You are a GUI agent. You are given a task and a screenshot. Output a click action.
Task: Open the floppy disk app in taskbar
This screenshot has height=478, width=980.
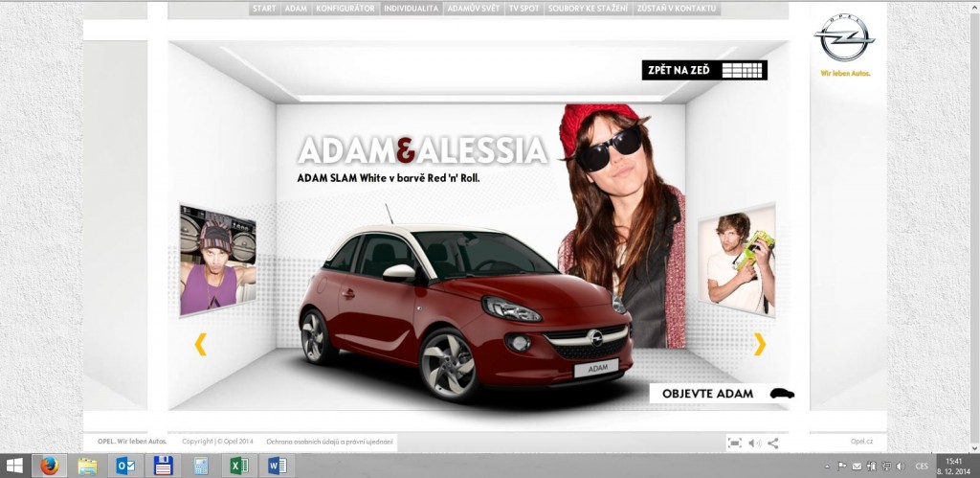pyautogui.click(x=163, y=466)
